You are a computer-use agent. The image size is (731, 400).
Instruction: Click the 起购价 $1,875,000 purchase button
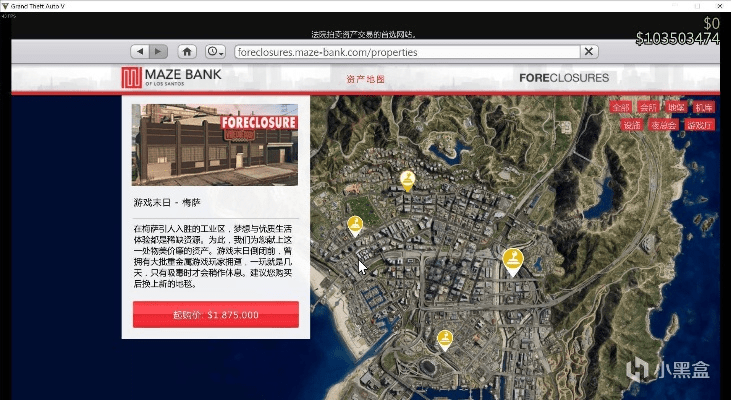pos(216,315)
